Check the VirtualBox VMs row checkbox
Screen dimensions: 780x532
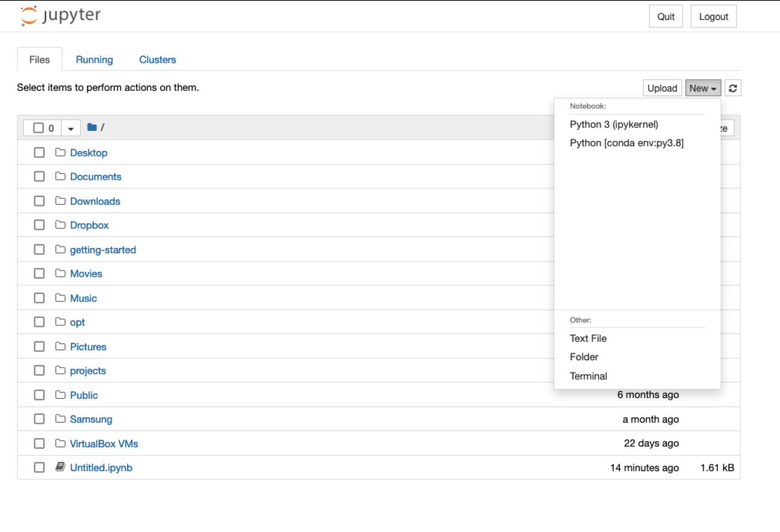click(39, 443)
